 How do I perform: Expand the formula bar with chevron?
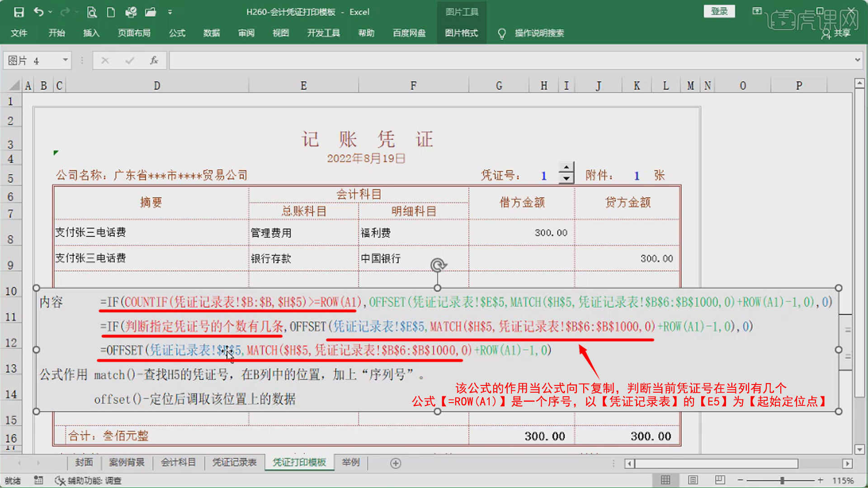click(x=857, y=60)
